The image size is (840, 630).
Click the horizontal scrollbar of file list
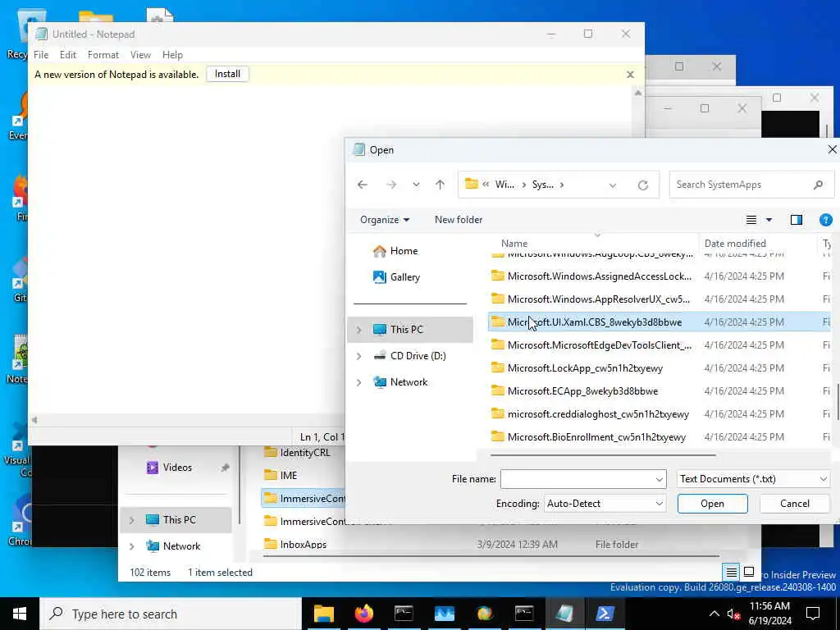tap(603, 455)
